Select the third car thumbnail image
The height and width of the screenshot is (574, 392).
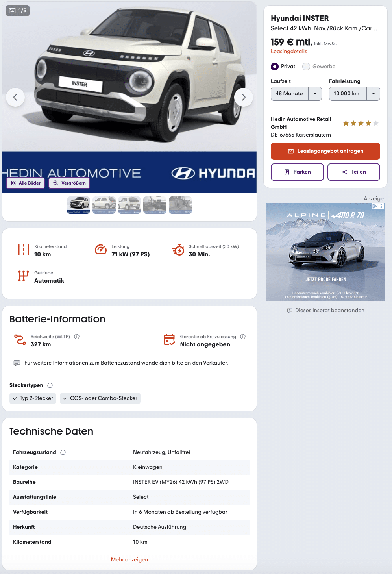coord(129,205)
